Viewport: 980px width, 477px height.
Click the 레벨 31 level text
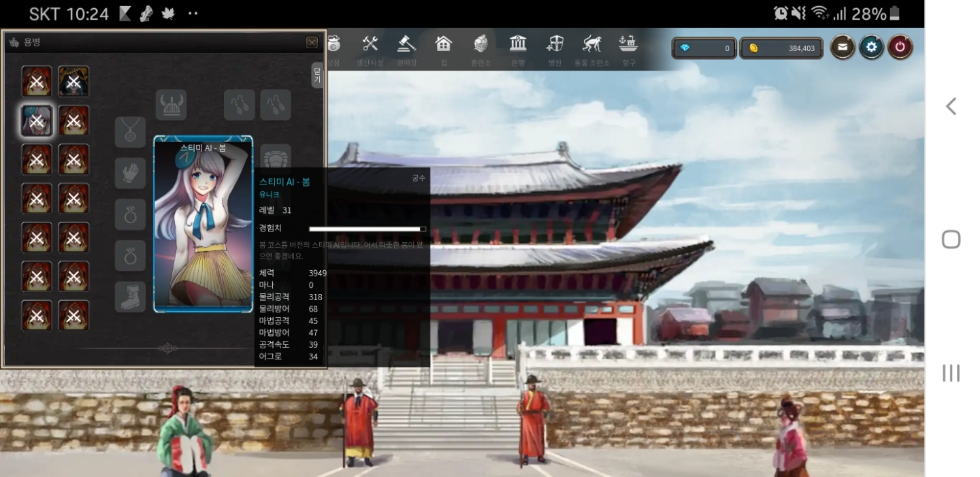click(x=276, y=210)
